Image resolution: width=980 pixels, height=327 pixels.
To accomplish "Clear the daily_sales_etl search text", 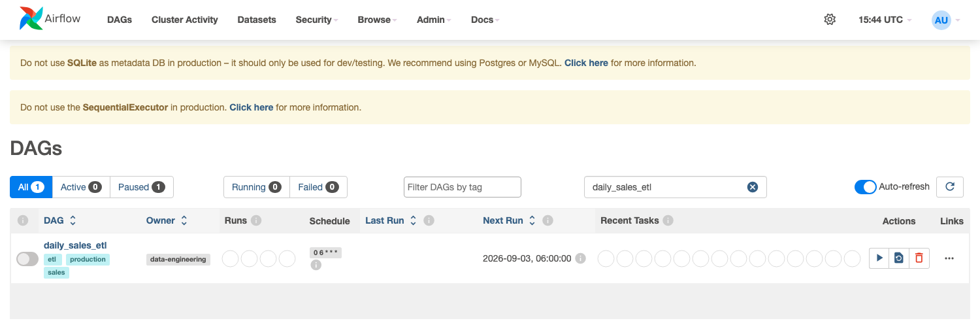I will 753,187.
